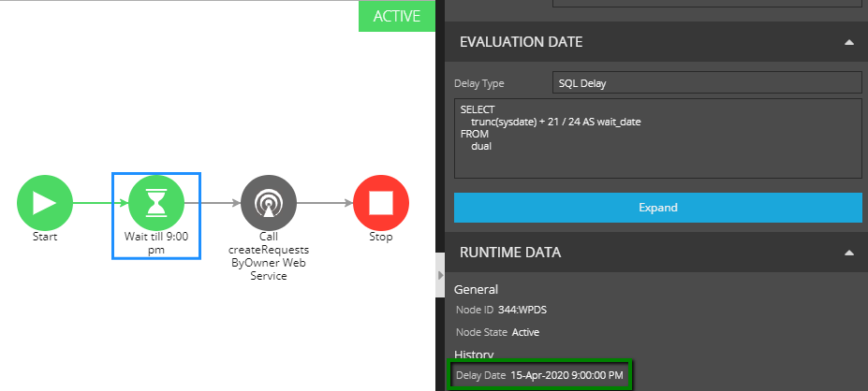Screen dimensions: 868x391
Task: Click the hourglass Wait node icon
Action: tap(156, 202)
